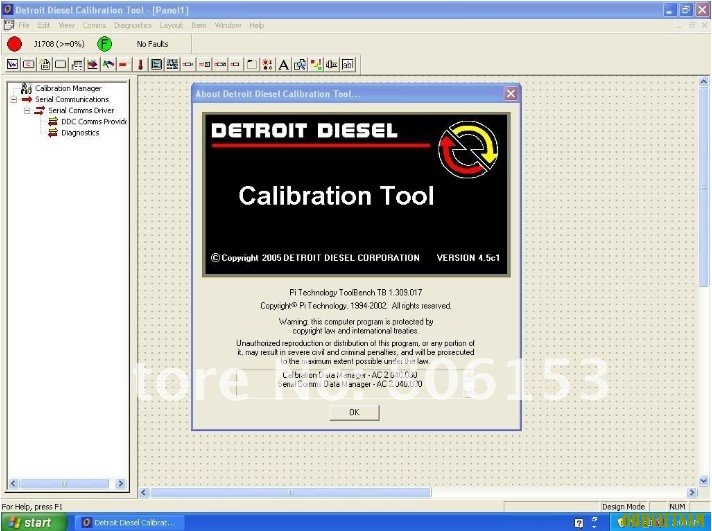This screenshot has height=531, width=712.
Task: Select Serial Comms Driver tree item
Action: (81, 110)
